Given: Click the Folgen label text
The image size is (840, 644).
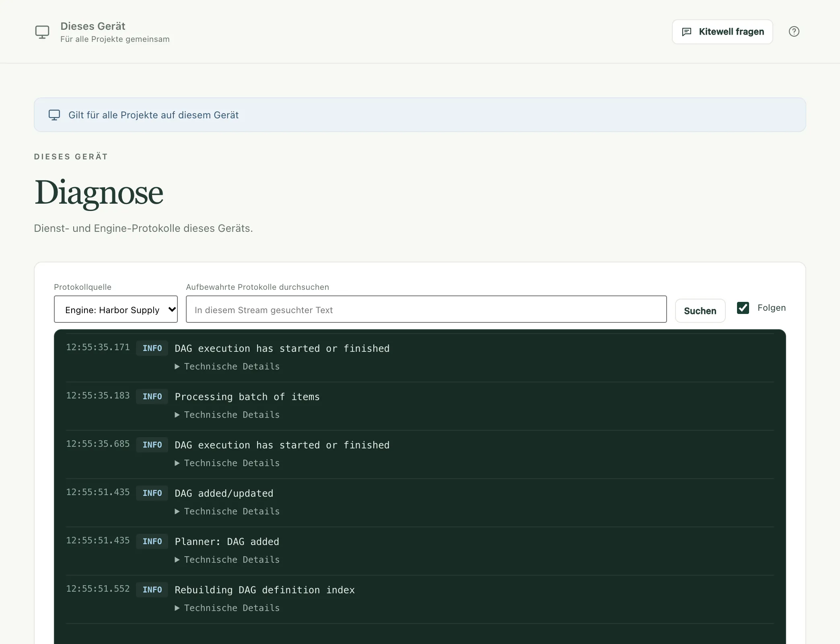Looking at the screenshot, I should point(771,308).
